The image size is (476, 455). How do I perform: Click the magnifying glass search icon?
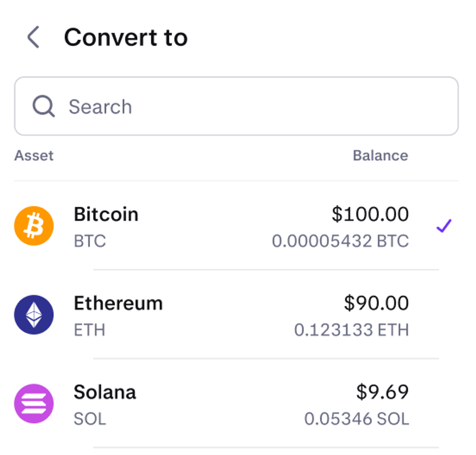43,106
